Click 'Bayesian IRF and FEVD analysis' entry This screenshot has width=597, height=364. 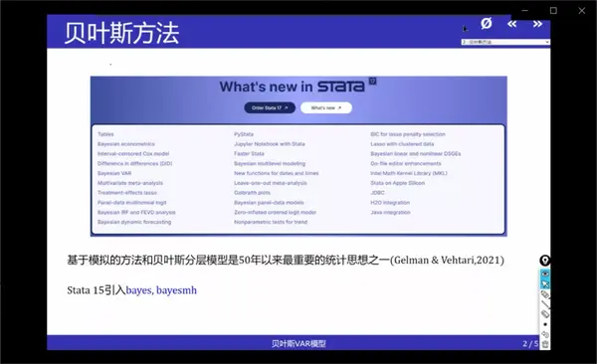[136, 212]
